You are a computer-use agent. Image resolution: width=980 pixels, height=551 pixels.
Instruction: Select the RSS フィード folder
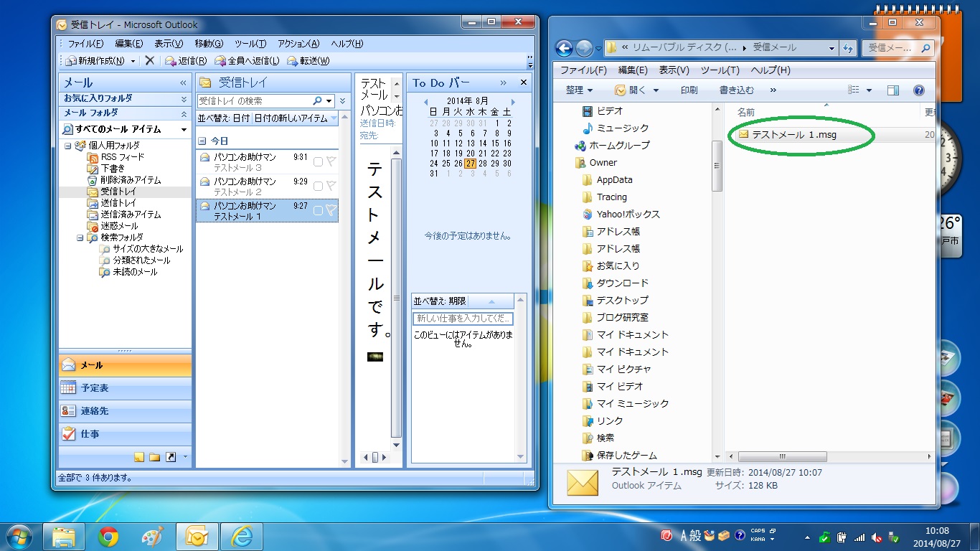point(116,157)
